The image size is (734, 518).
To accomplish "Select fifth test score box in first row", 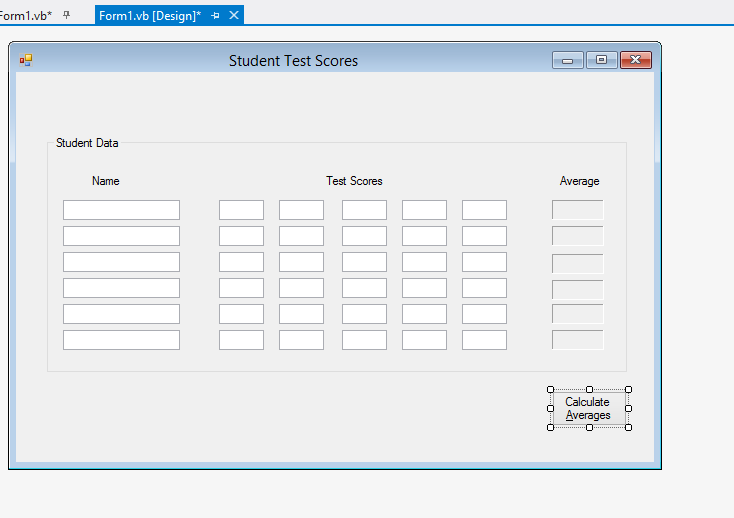I will (484, 210).
